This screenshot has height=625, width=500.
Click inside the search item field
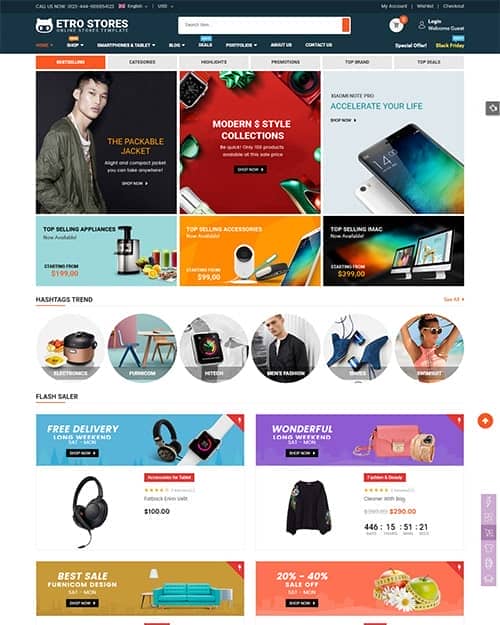(260, 25)
